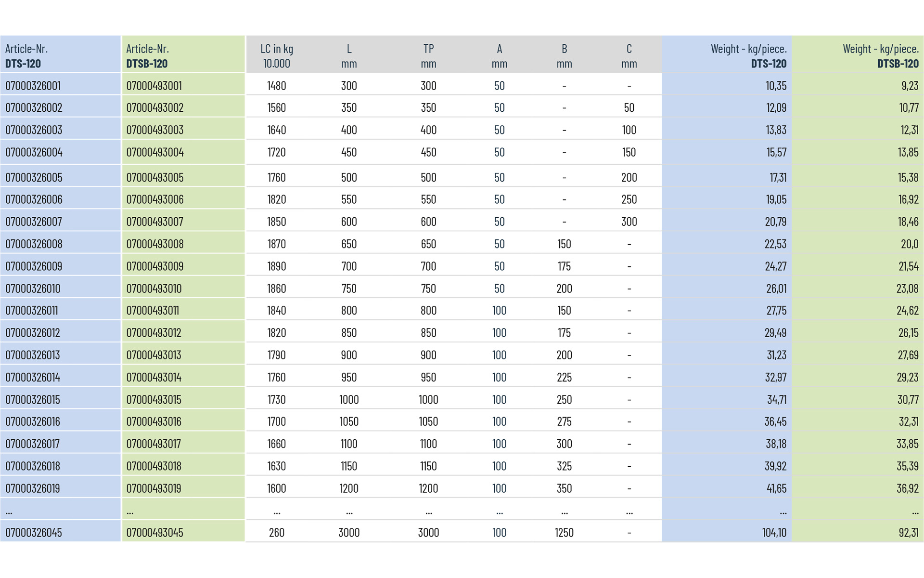The height and width of the screenshot is (578, 924).
Task: Click the A mm column header
Action: click(500, 56)
